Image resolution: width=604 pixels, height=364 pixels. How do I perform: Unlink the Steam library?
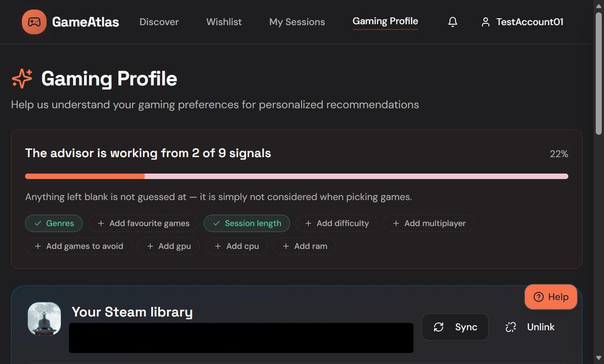click(x=530, y=327)
